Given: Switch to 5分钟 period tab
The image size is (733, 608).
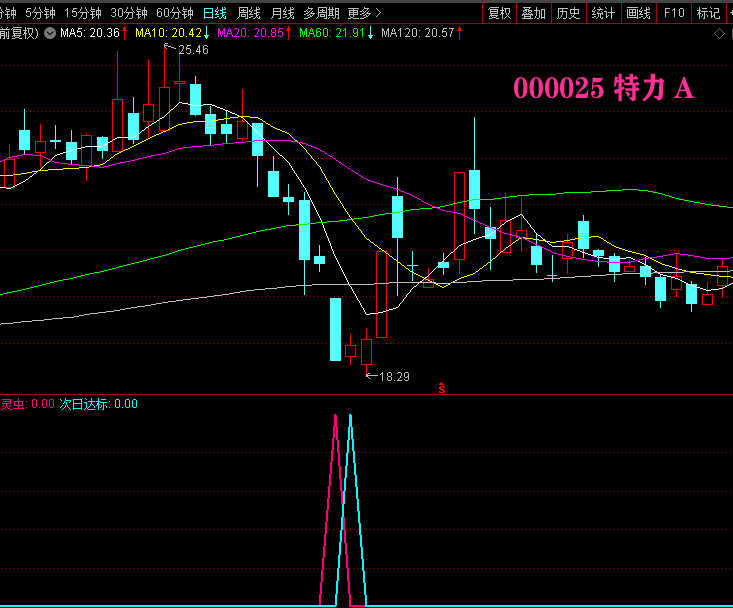Looking at the screenshot, I should [x=40, y=13].
